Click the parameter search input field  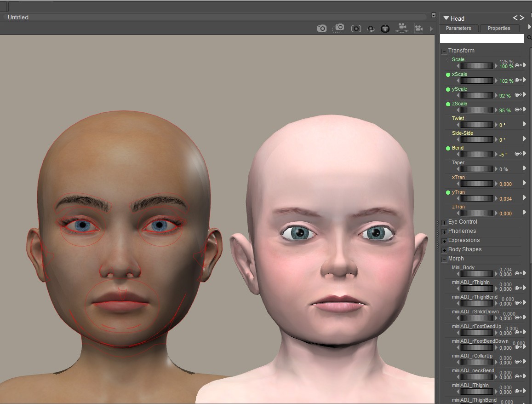pyautogui.click(x=482, y=39)
